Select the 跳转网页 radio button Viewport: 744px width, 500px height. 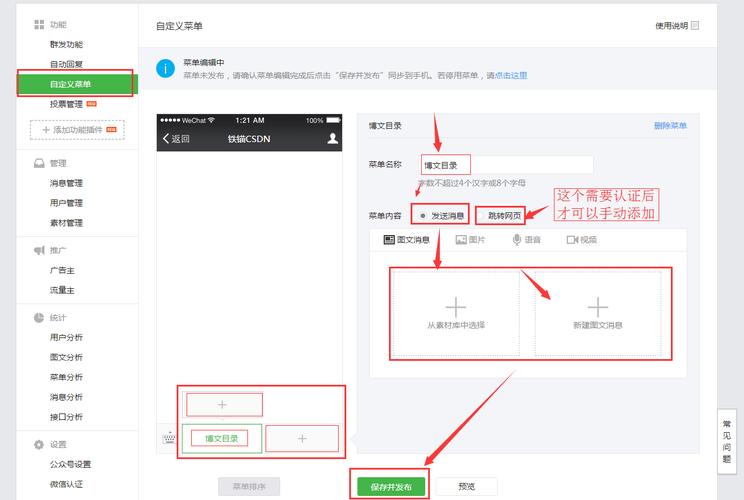[x=482, y=216]
